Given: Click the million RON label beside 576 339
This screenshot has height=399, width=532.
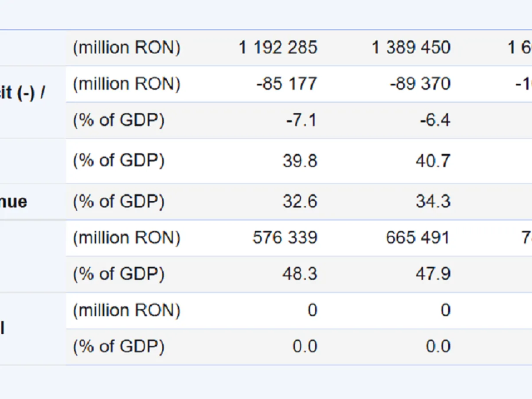Looking at the screenshot, I should [x=127, y=238].
